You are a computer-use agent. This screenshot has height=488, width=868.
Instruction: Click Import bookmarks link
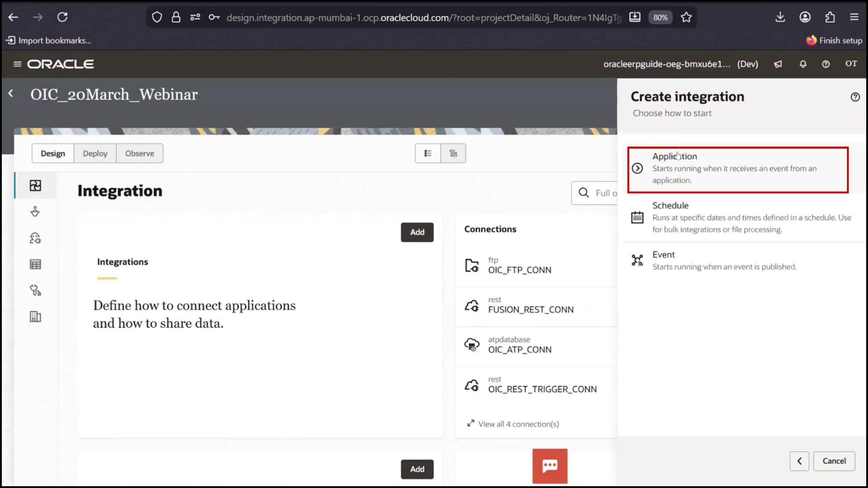[49, 41]
